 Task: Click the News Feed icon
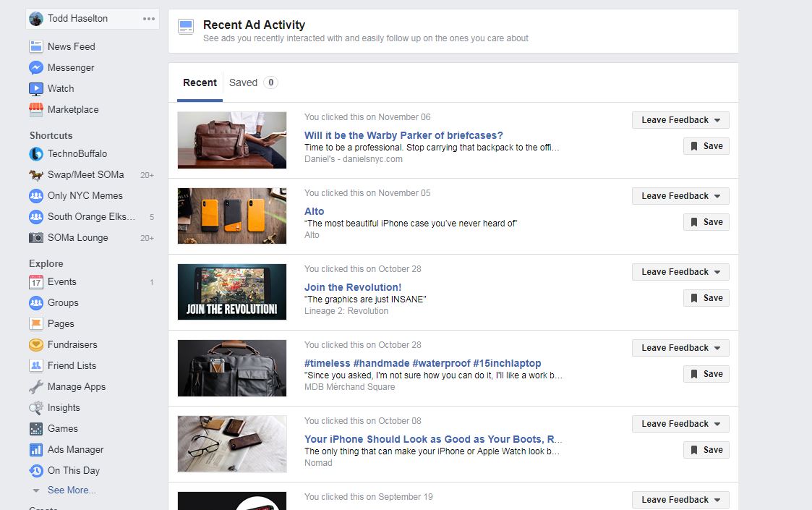click(x=35, y=46)
